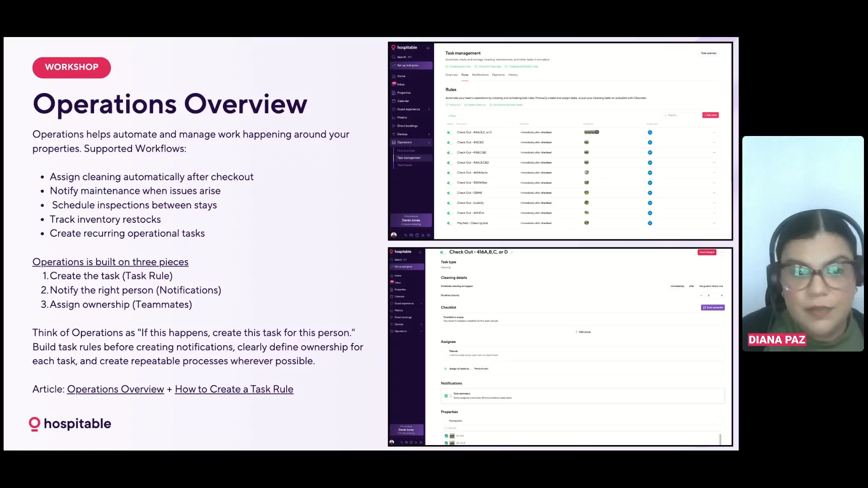Viewport: 868px width, 488px height.
Task: Open the 'immediately' schedule dropdown
Action: 677,286
